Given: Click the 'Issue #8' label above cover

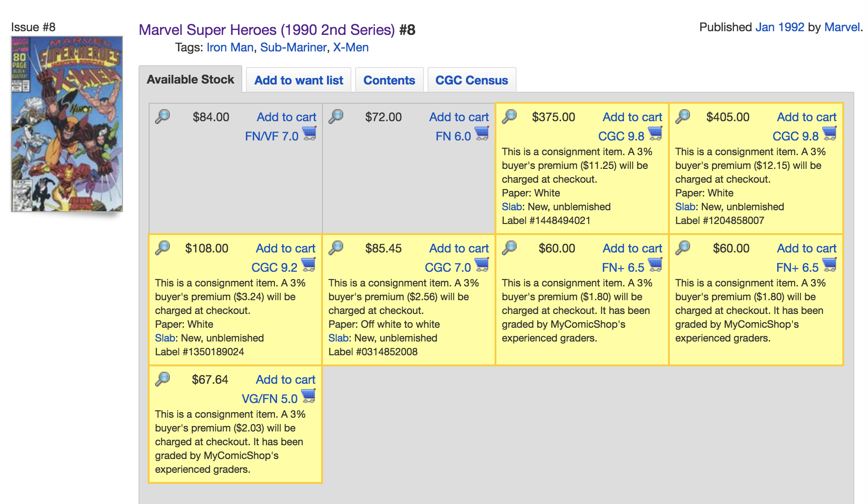Looking at the screenshot, I should click(33, 27).
